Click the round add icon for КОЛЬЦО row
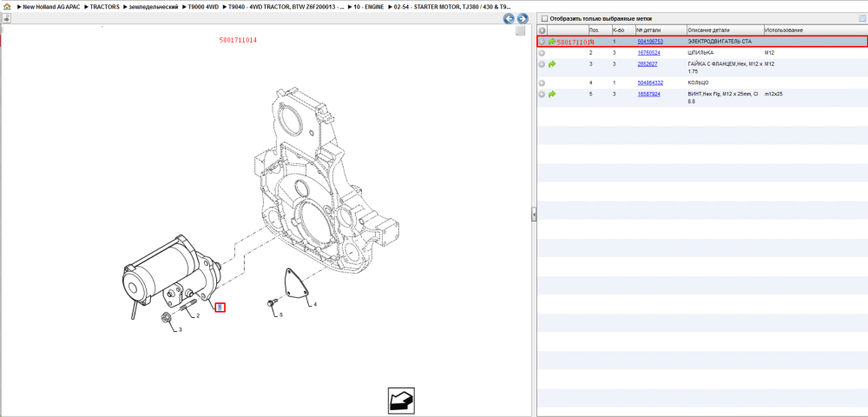The width and height of the screenshot is (868, 417). [542, 83]
